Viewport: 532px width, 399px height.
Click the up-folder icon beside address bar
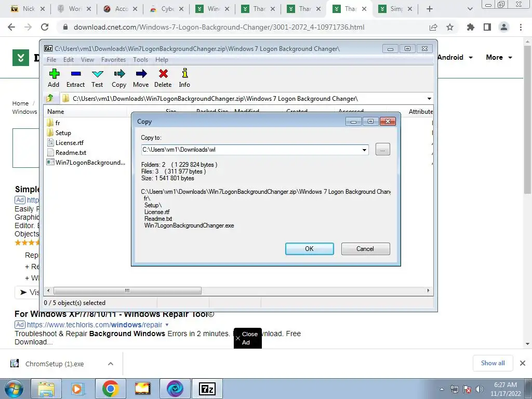pyautogui.click(x=50, y=98)
